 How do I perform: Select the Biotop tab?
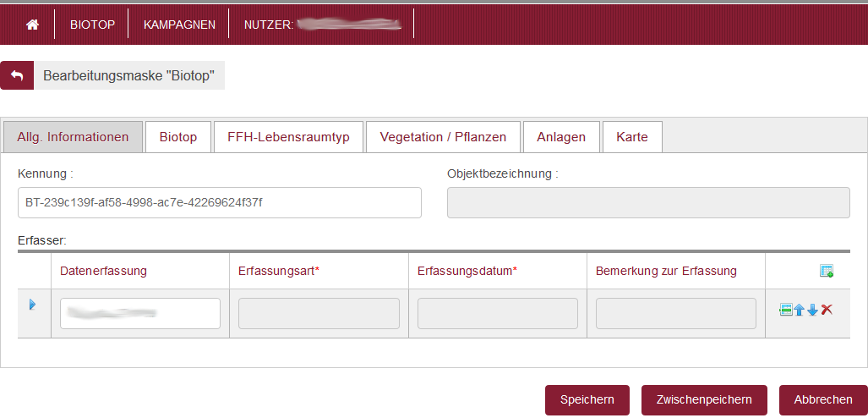178,137
